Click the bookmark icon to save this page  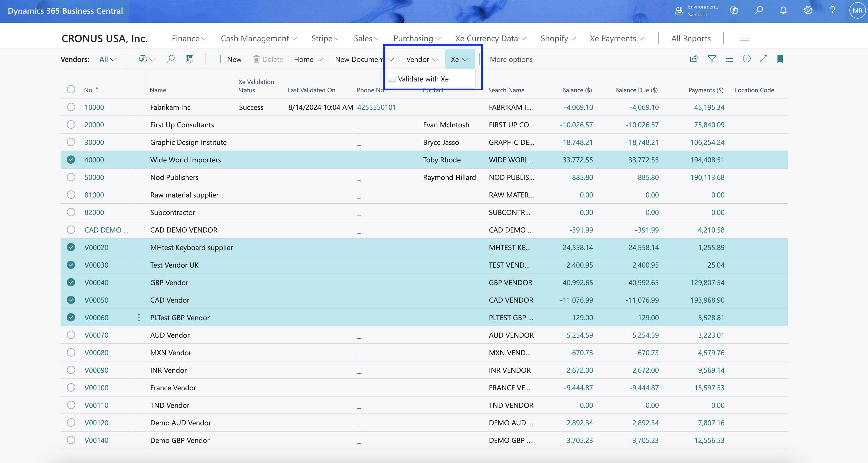point(780,59)
